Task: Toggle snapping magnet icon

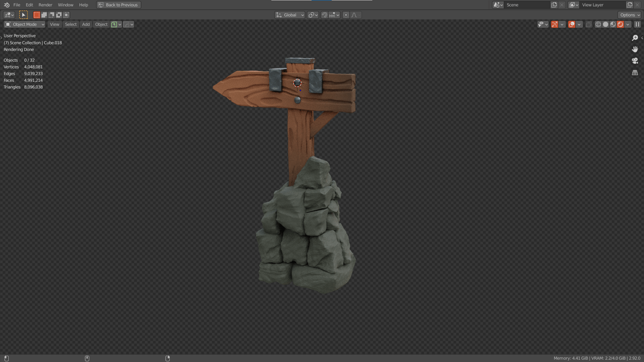Action: click(325, 15)
